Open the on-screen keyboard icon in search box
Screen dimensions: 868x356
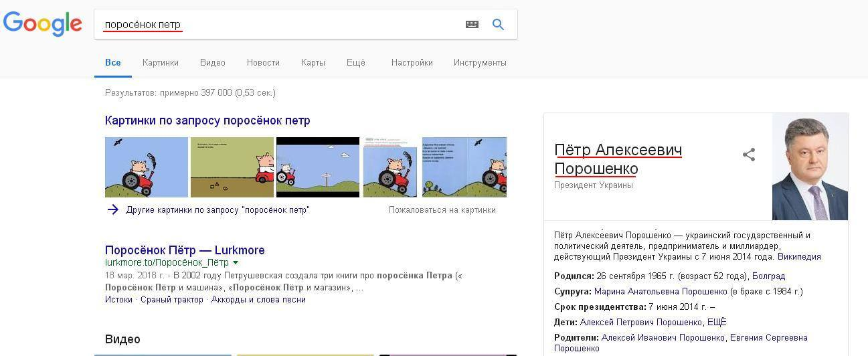tap(472, 25)
